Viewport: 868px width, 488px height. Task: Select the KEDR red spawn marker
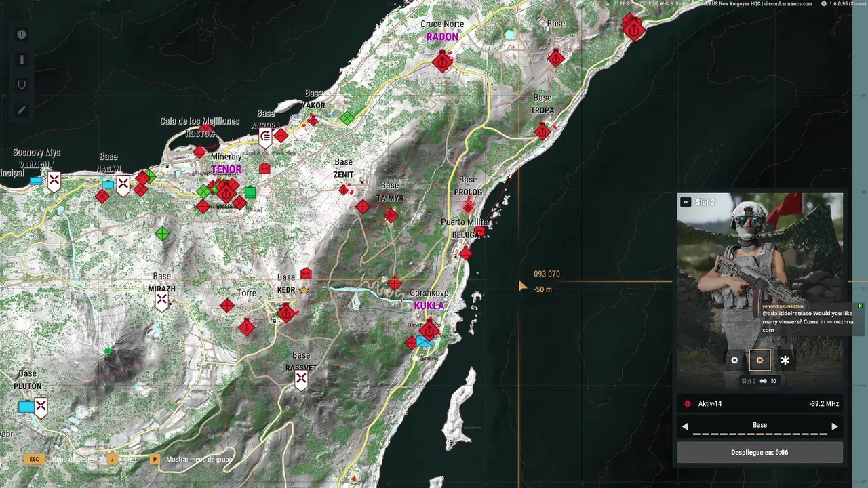286,314
